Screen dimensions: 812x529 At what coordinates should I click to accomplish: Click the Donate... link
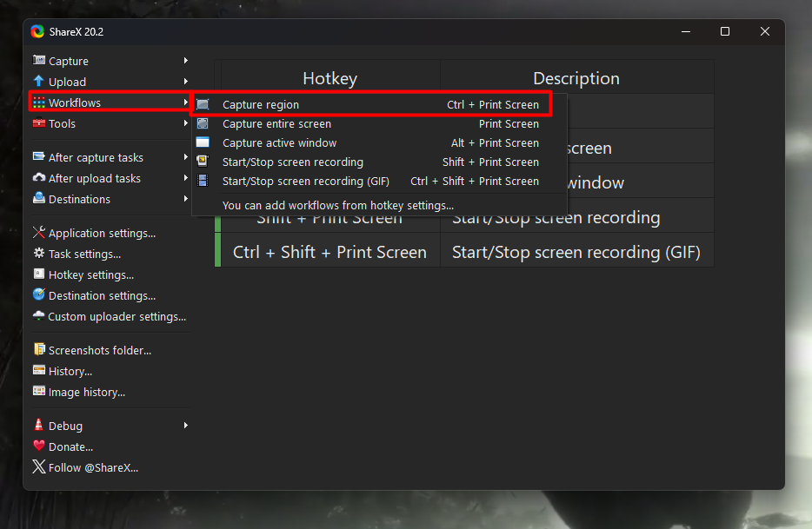click(x=71, y=446)
